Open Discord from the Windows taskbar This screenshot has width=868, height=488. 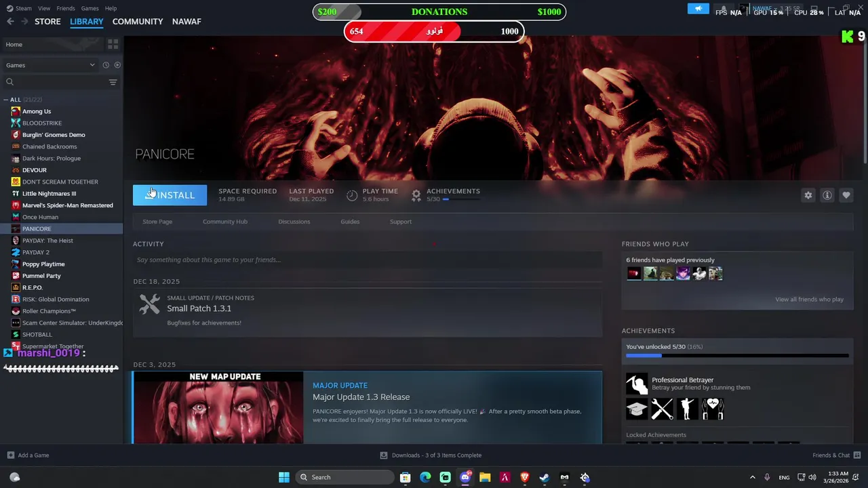click(x=465, y=477)
